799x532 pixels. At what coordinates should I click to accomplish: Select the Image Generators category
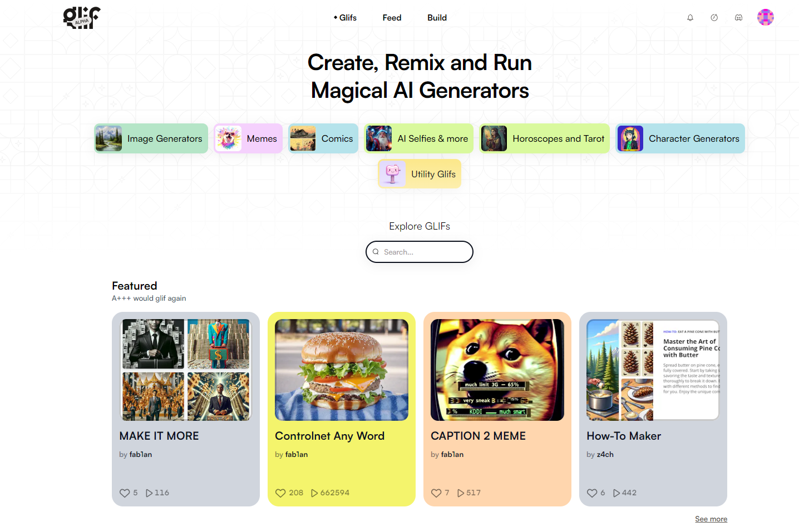(x=151, y=138)
